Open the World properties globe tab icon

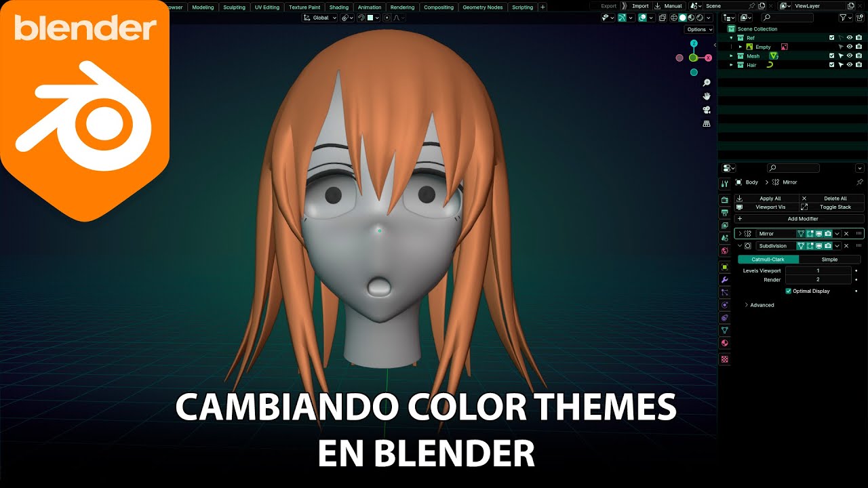[725, 251]
